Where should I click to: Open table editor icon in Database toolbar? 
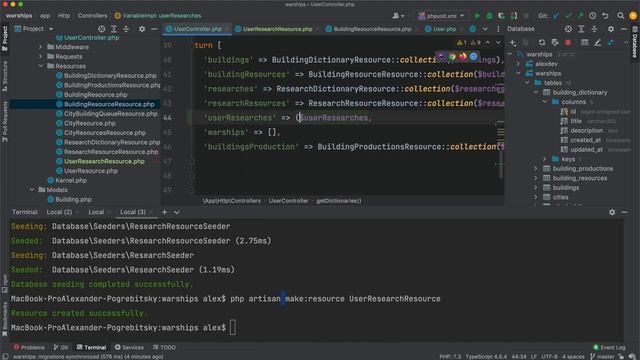pyautogui.click(x=584, y=42)
